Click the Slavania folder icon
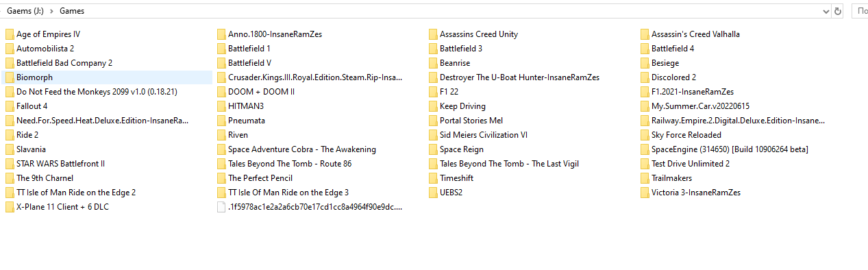The width and height of the screenshot is (868, 270). (x=10, y=149)
